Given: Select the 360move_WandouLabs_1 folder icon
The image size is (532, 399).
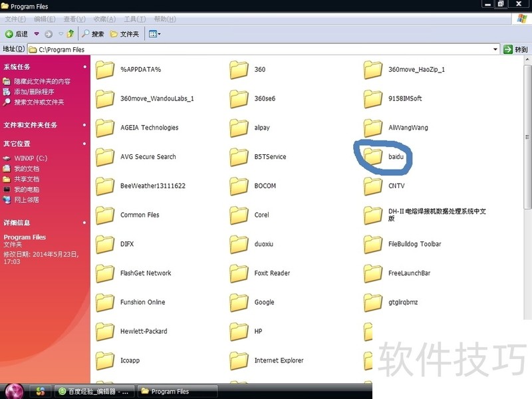Looking at the screenshot, I should (x=105, y=99).
